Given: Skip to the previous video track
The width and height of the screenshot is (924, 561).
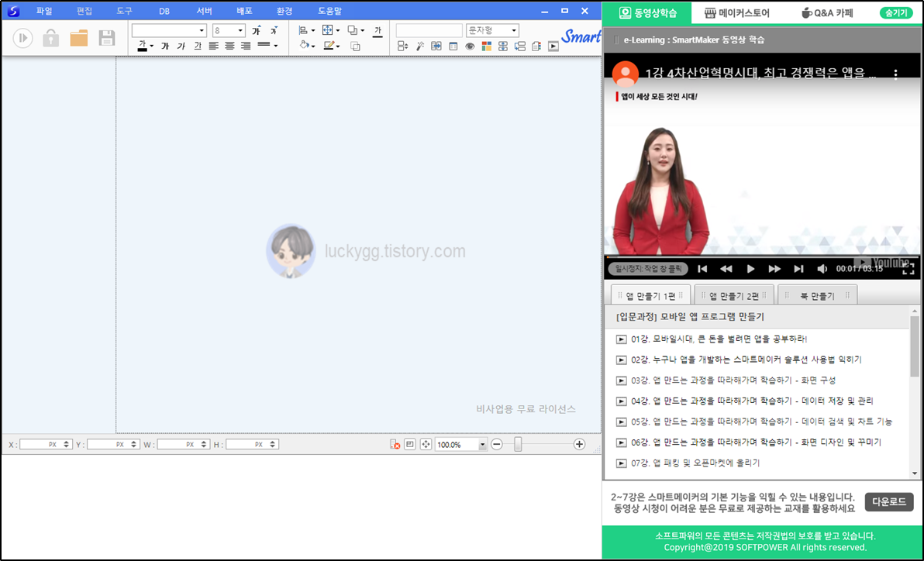Looking at the screenshot, I should coord(702,269).
